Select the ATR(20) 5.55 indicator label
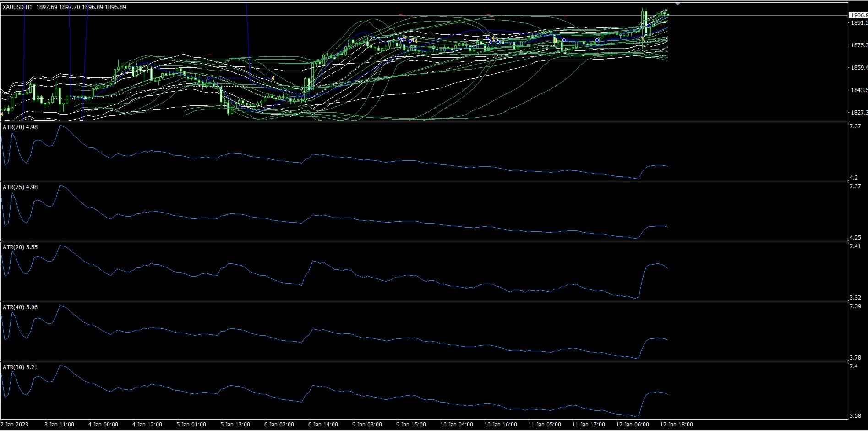868x431 pixels. tap(20, 247)
